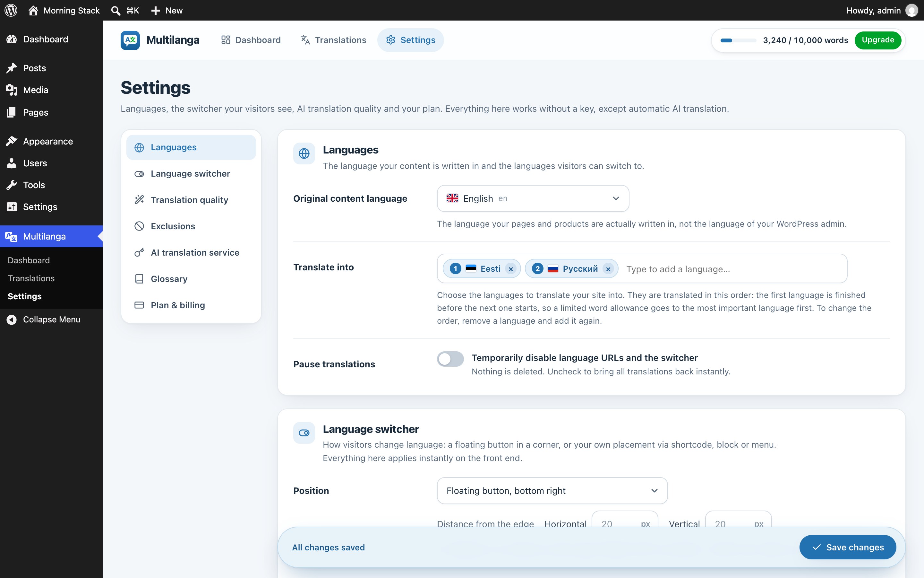Click the Glossary book icon

coord(139,279)
